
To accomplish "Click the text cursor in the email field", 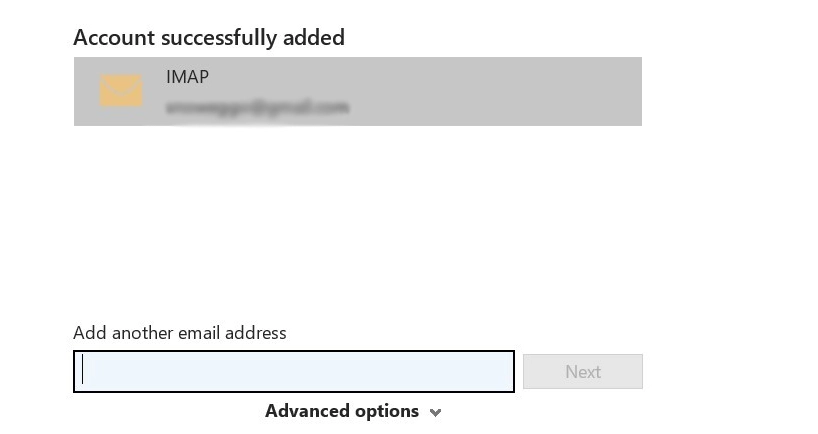I will click(83, 371).
